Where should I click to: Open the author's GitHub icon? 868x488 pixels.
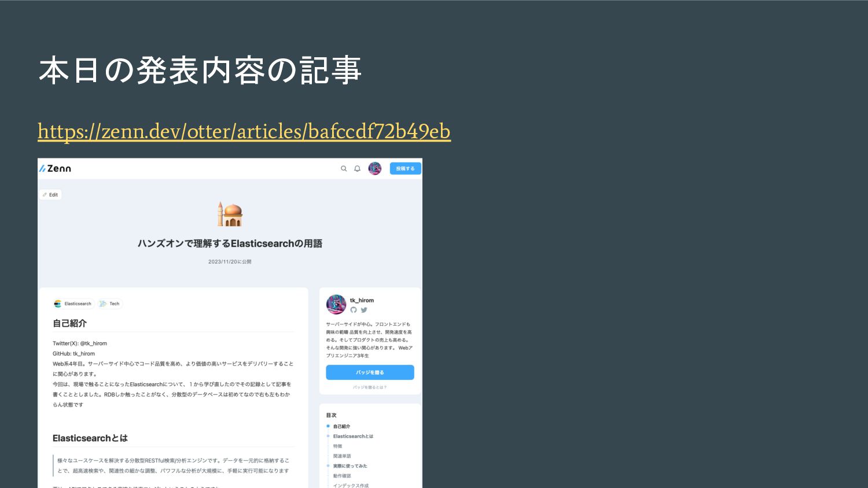(354, 310)
